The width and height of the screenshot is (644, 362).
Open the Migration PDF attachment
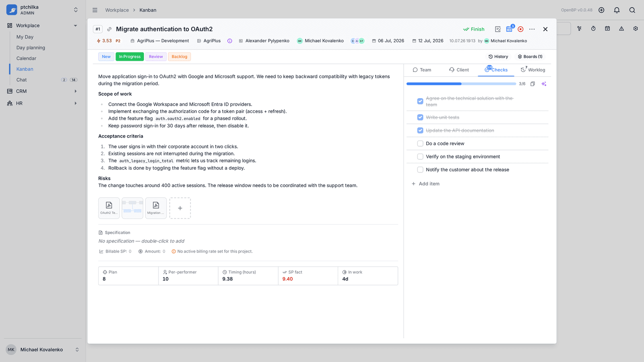(x=156, y=208)
